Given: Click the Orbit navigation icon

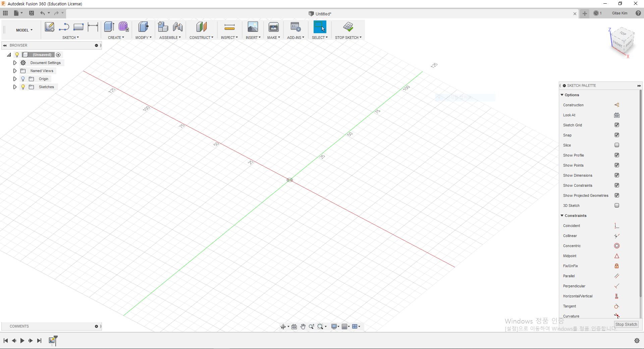Looking at the screenshot, I should click(x=283, y=327).
